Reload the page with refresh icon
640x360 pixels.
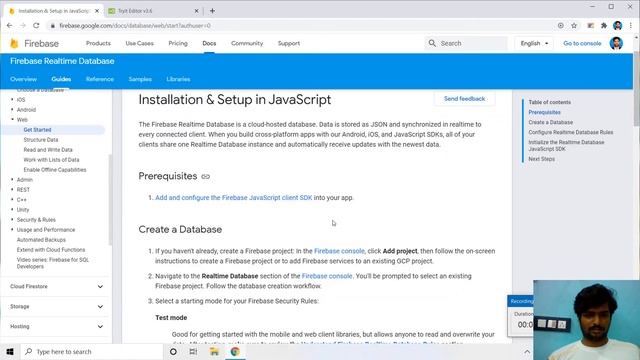point(36,25)
